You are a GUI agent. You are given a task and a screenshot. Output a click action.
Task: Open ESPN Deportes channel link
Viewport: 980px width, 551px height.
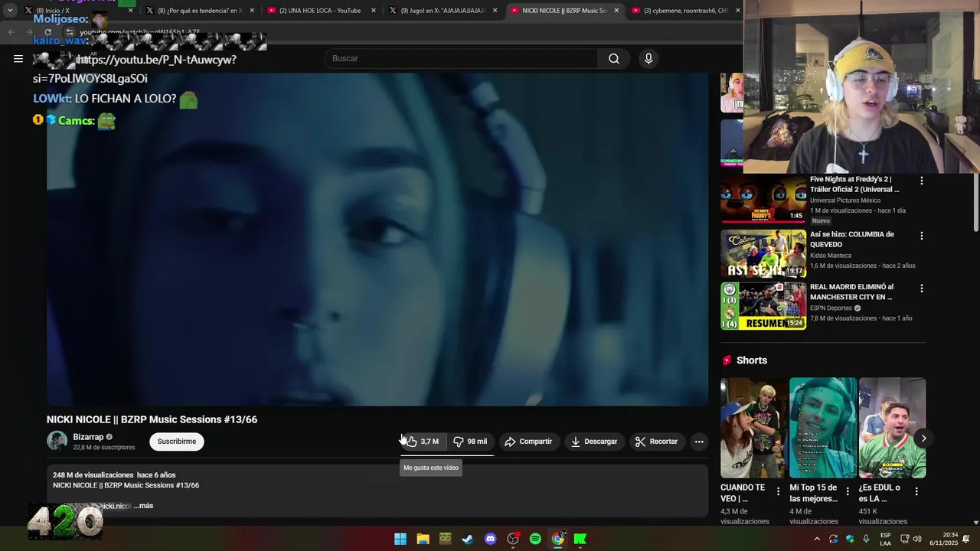click(831, 308)
